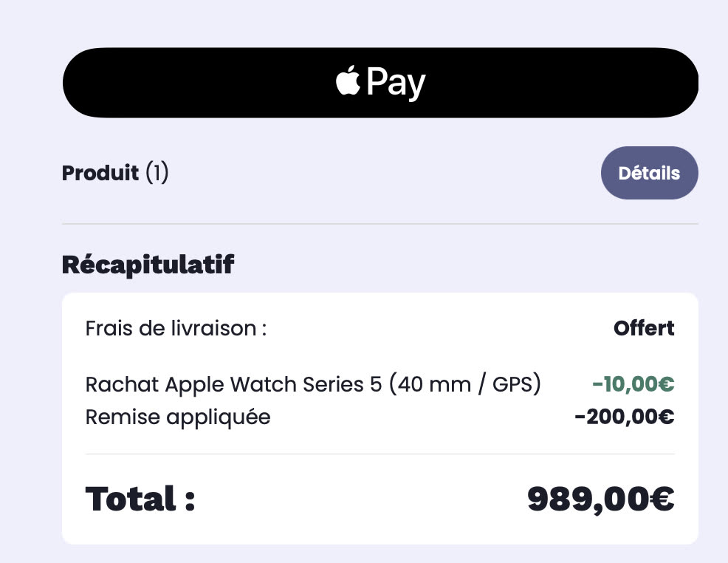Click the word Rachat in the summary

(x=122, y=385)
